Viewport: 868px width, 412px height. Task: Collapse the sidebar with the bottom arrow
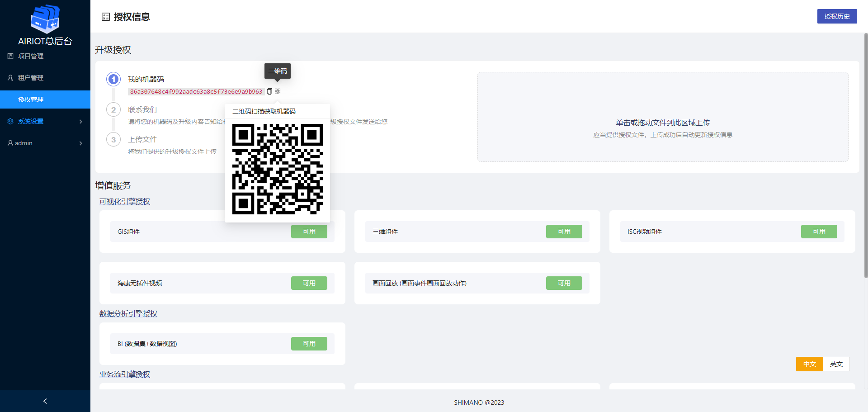(45, 401)
